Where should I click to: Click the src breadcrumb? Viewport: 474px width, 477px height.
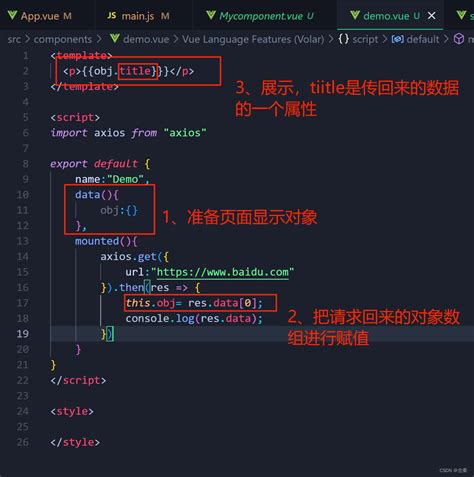14,39
